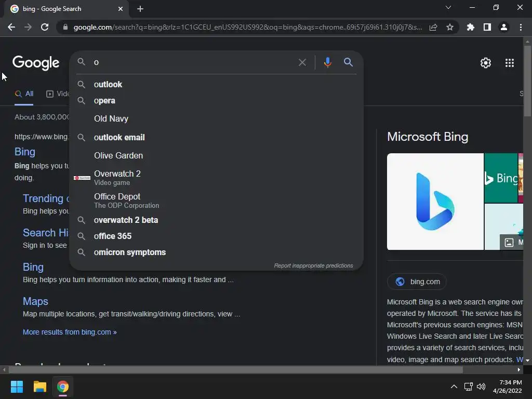Switch to the All results tab
Image resolution: width=532 pixels, height=399 pixels.
pyautogui.click(x=24, y=94)
